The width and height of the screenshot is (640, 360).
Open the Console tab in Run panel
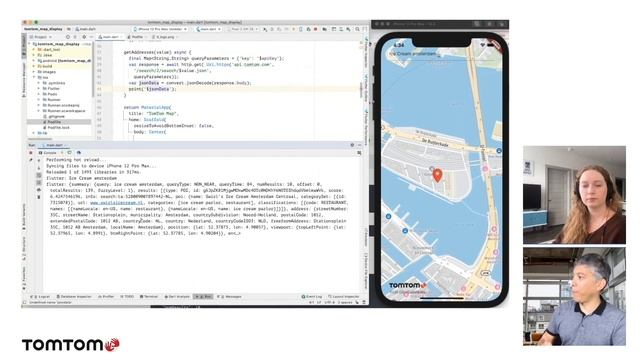tap(48, 153)
